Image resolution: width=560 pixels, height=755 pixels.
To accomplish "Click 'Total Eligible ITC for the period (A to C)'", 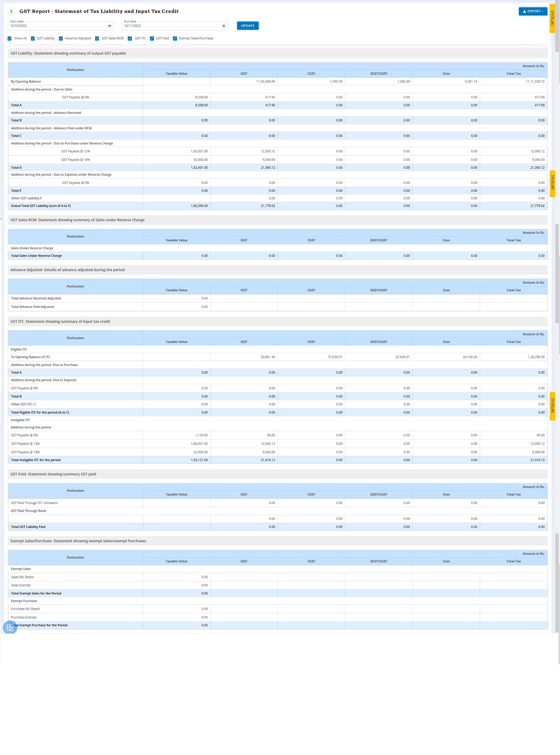I will 40,413.
